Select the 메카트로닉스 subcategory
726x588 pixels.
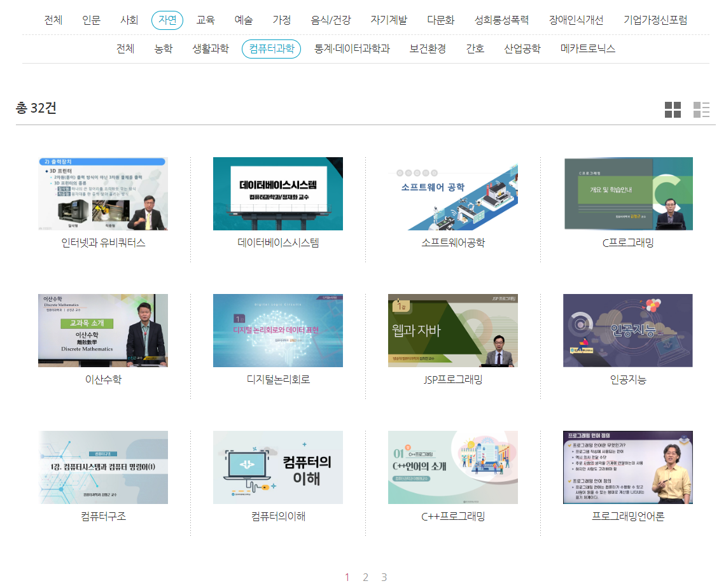click(x=587, y=48)
